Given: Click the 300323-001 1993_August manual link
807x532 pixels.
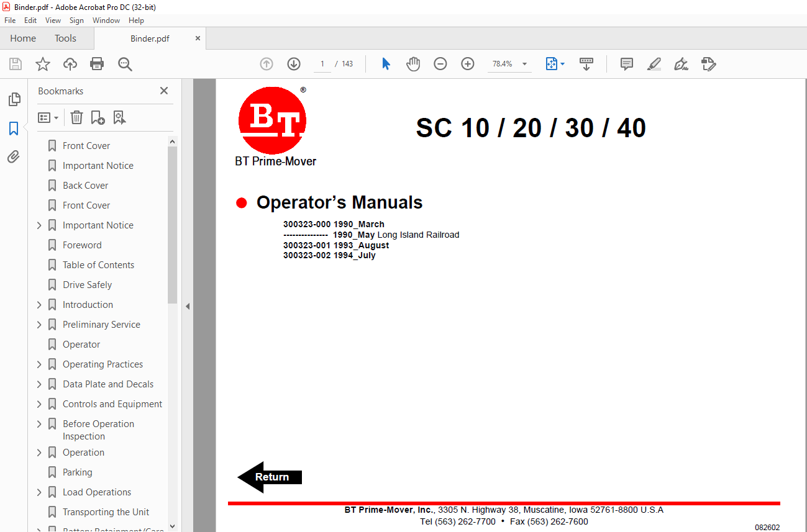Looking at the screenshot, I should (336, 245).
